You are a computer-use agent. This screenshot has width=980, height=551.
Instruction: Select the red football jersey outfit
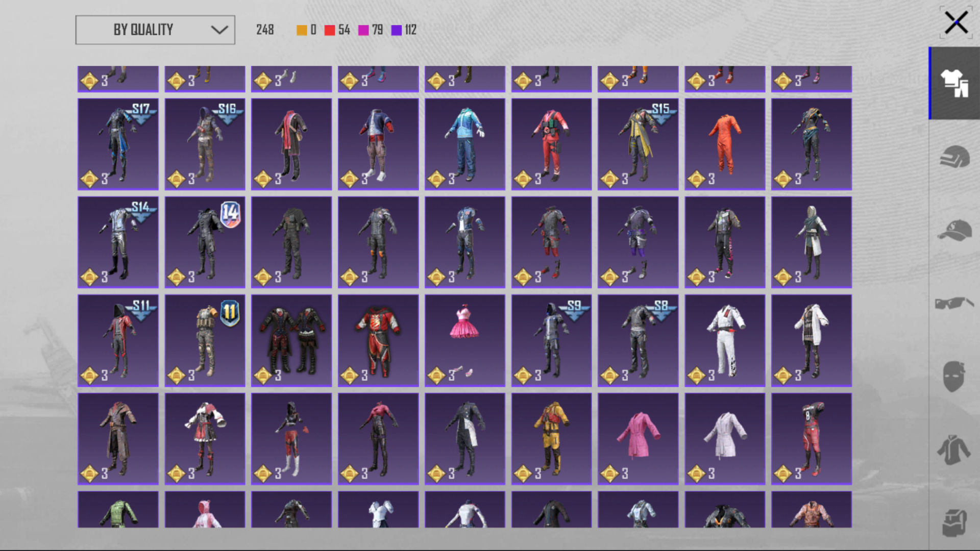[x=812, y=439]
